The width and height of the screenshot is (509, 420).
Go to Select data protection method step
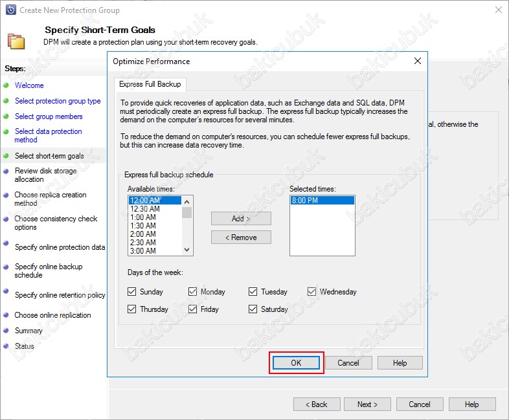[x=48, y=135]
